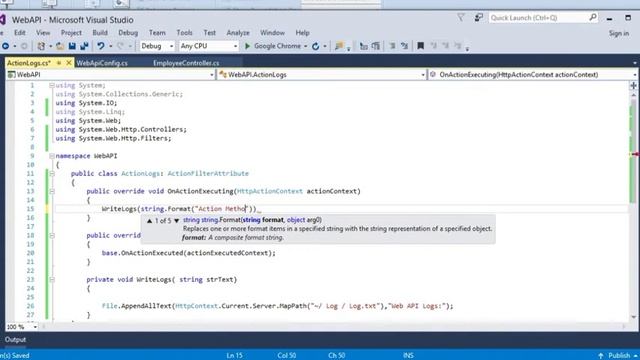Start debugging with the green play icon
640x360 pixels.
247,46
